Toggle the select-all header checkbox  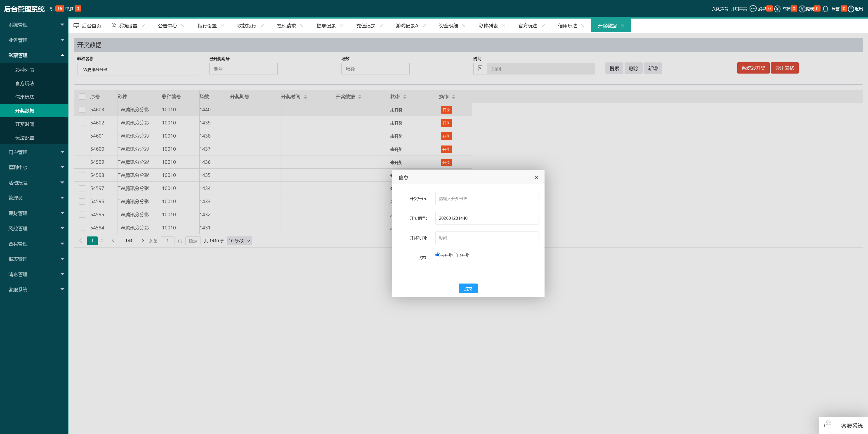[x=82, y=96]
